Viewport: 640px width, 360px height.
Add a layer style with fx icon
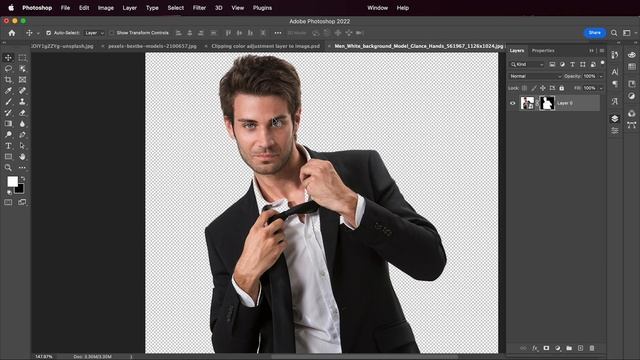pyautogui.click(x=535, y=348)
